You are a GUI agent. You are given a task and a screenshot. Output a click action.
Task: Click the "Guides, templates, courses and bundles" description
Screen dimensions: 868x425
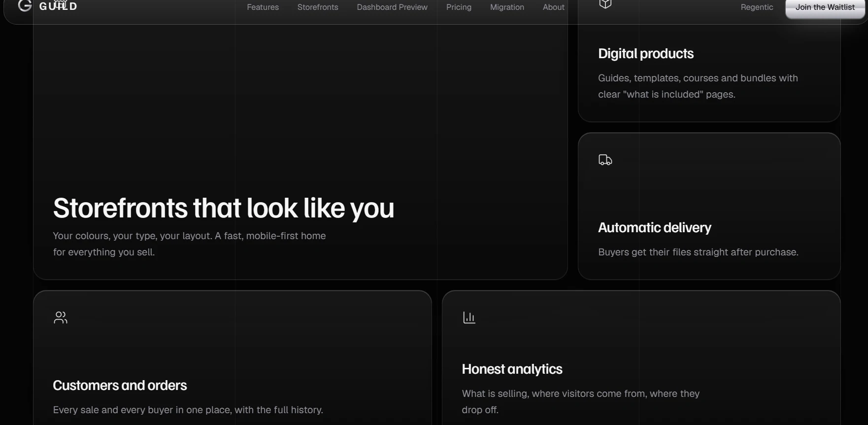pyautogui.click(x=698, y=86)
